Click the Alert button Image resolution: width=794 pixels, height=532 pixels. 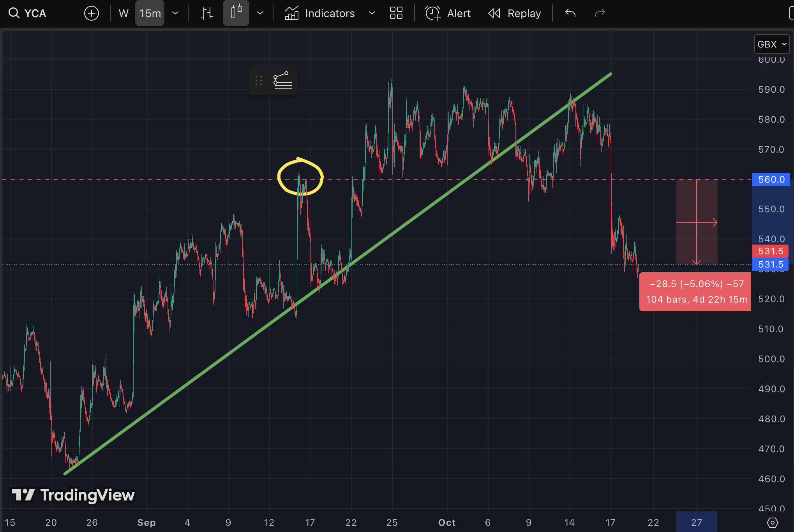(448, 13)
